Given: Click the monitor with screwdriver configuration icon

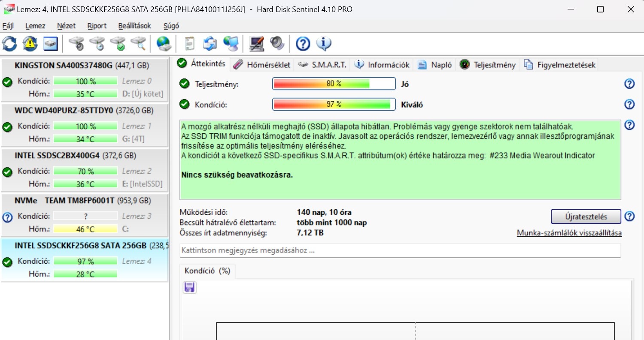Looking at the screenshot, I should point(257,43).
